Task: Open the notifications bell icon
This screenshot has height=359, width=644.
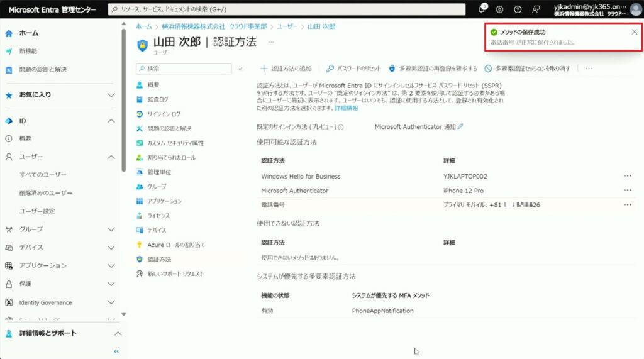Action: click(482, 9)
